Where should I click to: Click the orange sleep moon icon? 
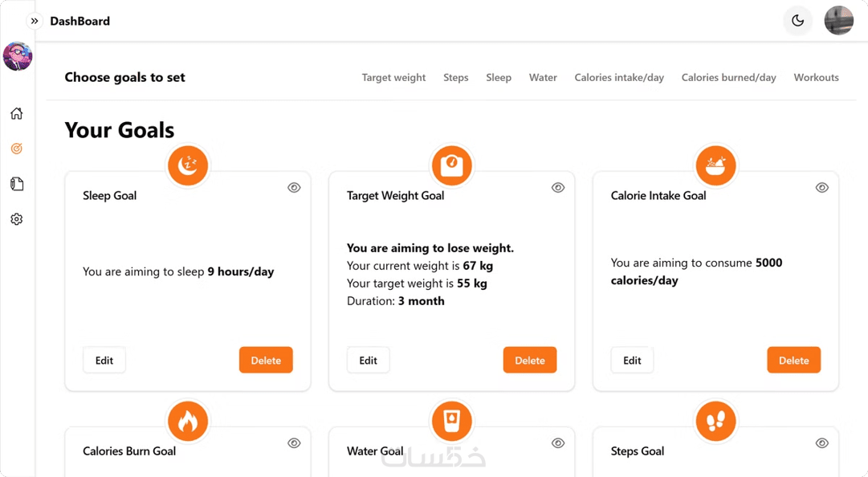click(x=188, y=165)
